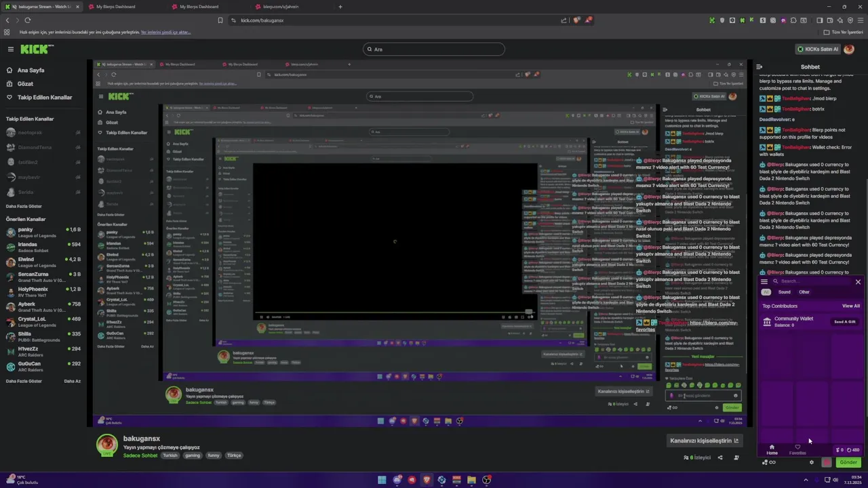The image size is (868, 488).
Task: Open the Kick hamburger menu
Action: (10, 49)
